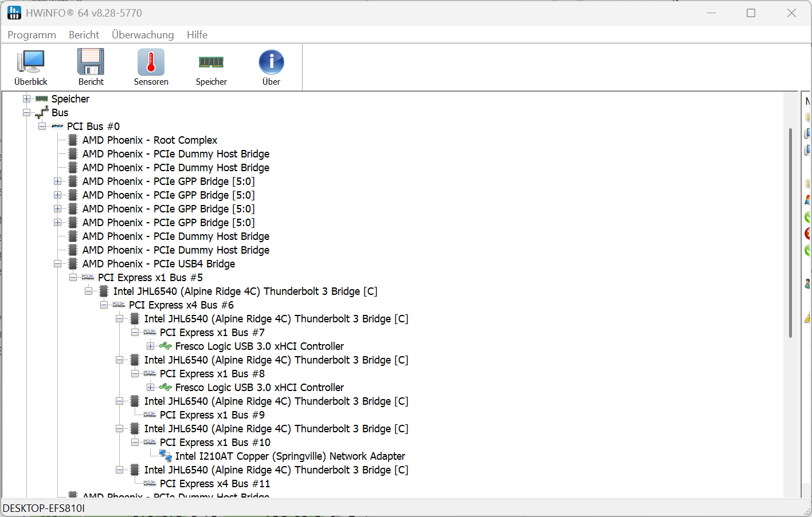Open the Überwachung menu
Screen dimensions: 812x517
(143, 35)
